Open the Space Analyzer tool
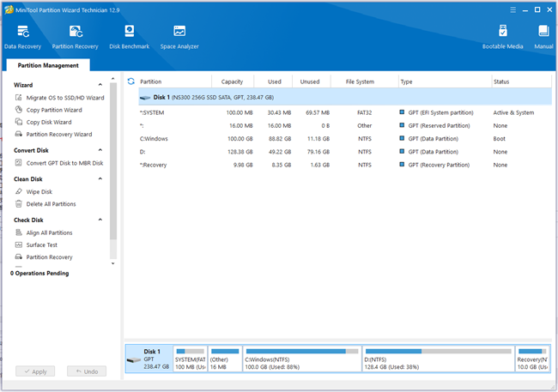 click(179, 37)
